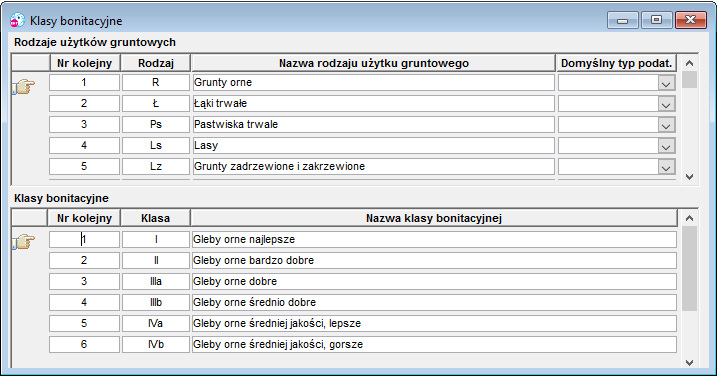Select Gleby orne średniej jakości, gorsze field
Viewport: 718px width, 376px height.
(434, 345)
